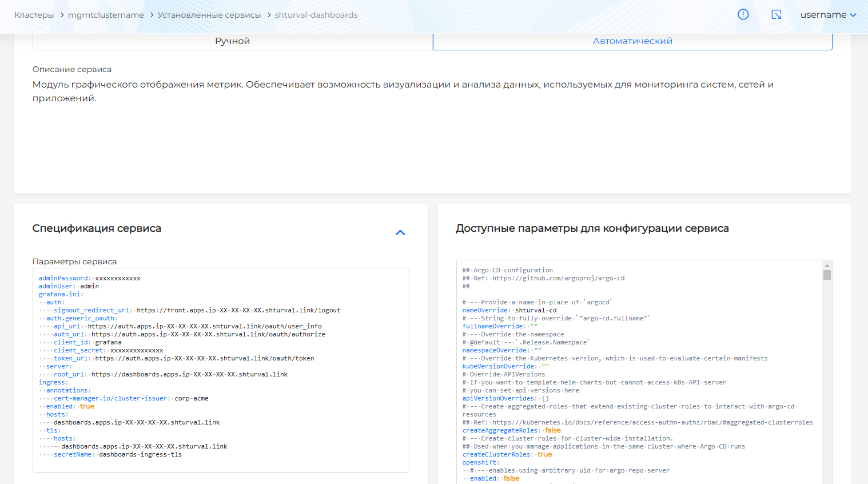Click the apiVersionOverrides line
This screenshot has height=484, width=868.
pyautogui.click(x=506, y=398)
